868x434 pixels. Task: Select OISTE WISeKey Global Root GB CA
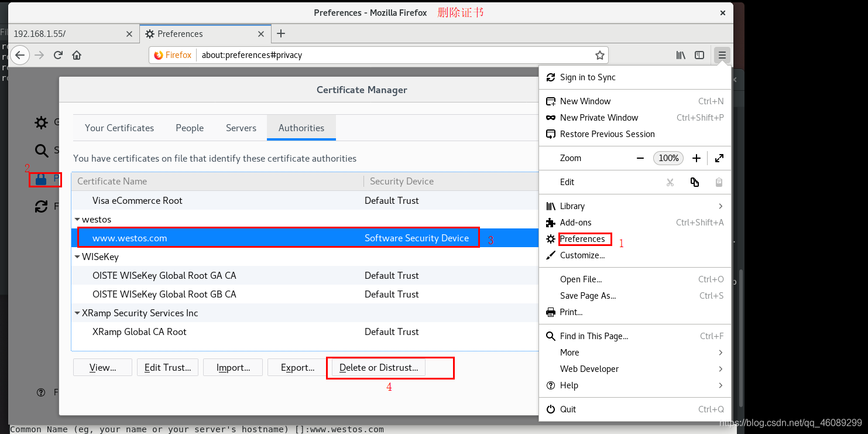[x=305, y=294]
